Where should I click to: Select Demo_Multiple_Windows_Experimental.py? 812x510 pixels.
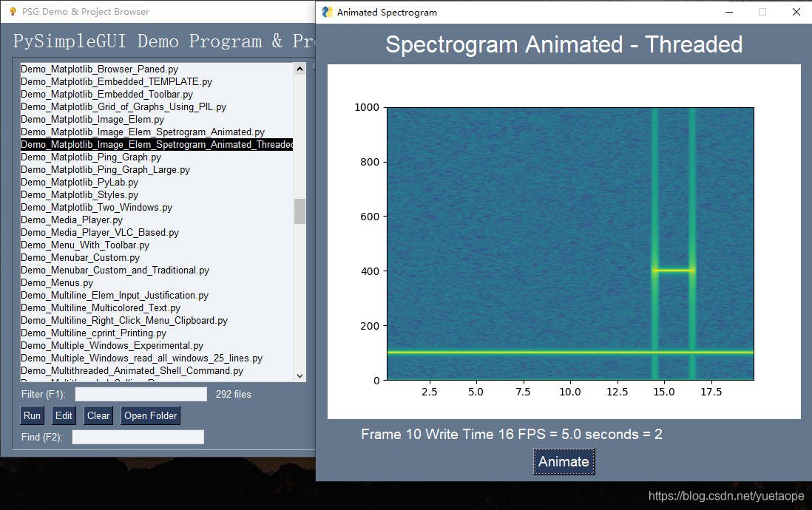[x=156, y=345]
